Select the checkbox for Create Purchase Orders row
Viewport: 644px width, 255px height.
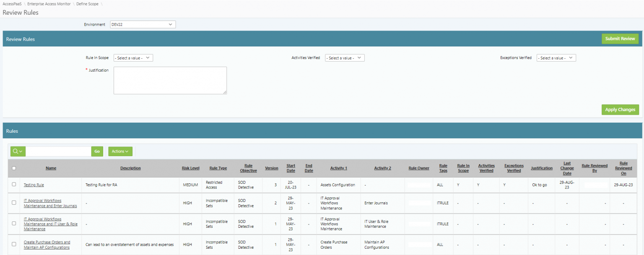click(14, 245)
